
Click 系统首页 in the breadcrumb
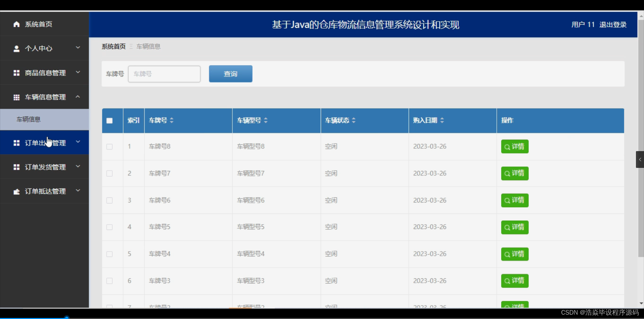113,46
